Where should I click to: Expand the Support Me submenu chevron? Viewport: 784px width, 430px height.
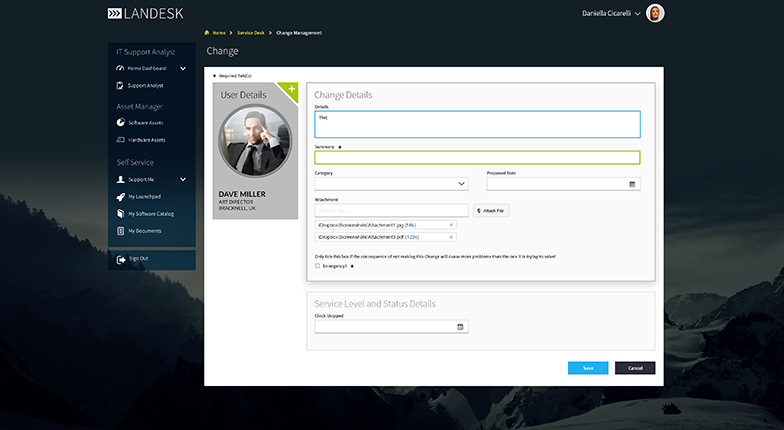[x=183, y=180]
